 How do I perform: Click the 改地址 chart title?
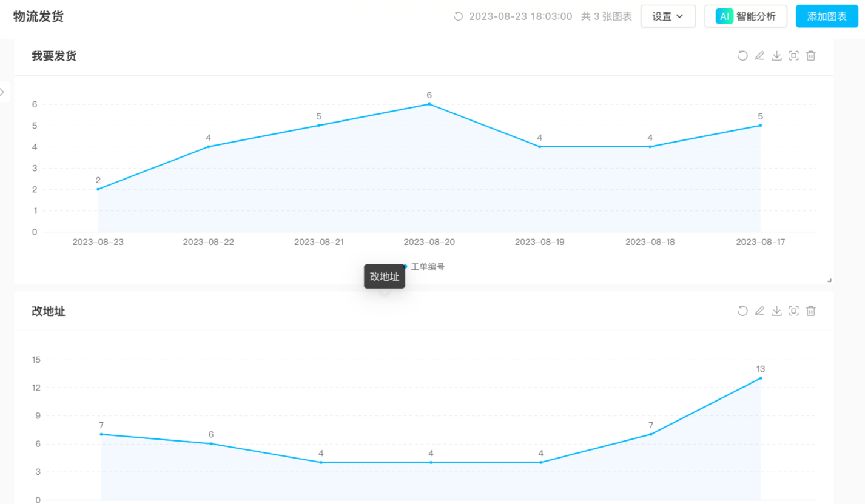point(49,311)
